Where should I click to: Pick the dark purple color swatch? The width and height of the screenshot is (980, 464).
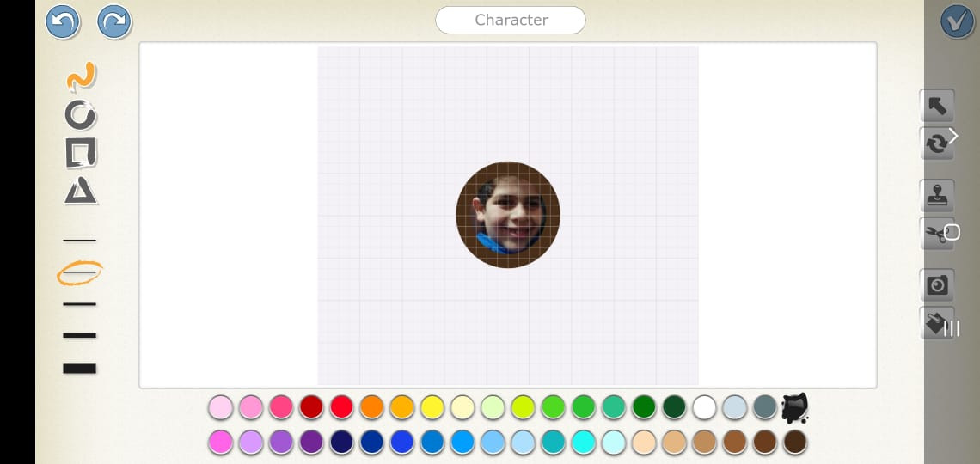pos(311,443)
